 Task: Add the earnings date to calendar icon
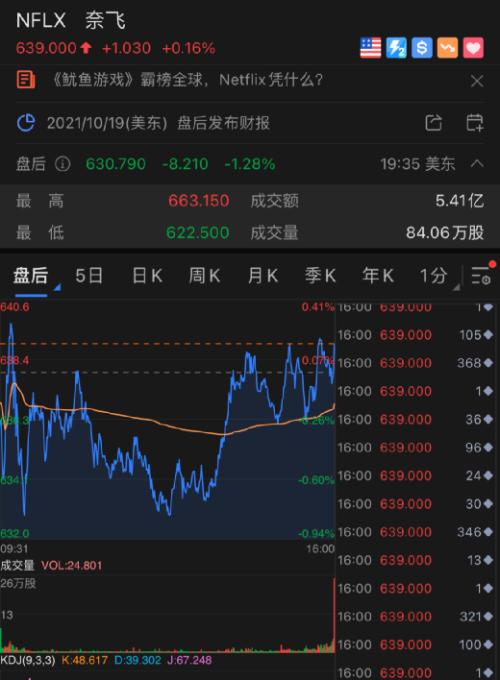(474, 123)
